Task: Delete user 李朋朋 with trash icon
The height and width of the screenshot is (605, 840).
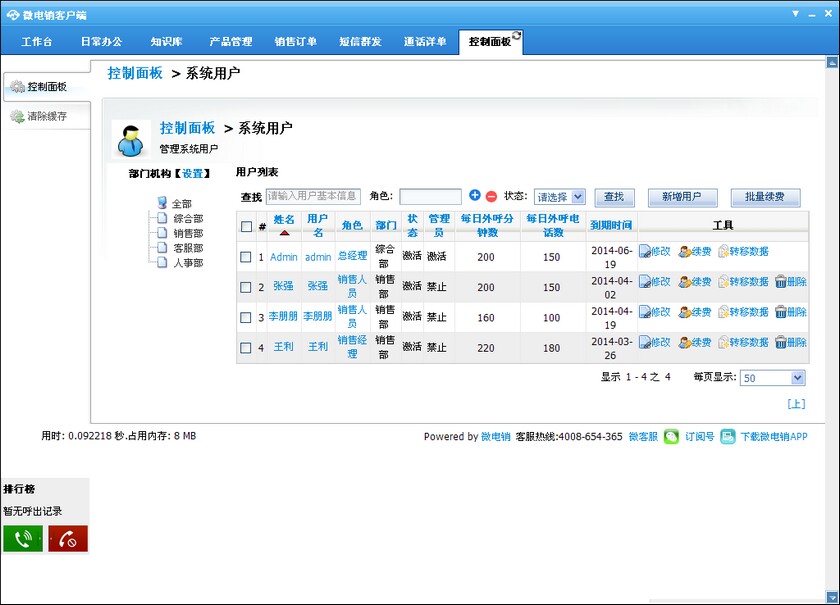Action: (x=781, y=312)
